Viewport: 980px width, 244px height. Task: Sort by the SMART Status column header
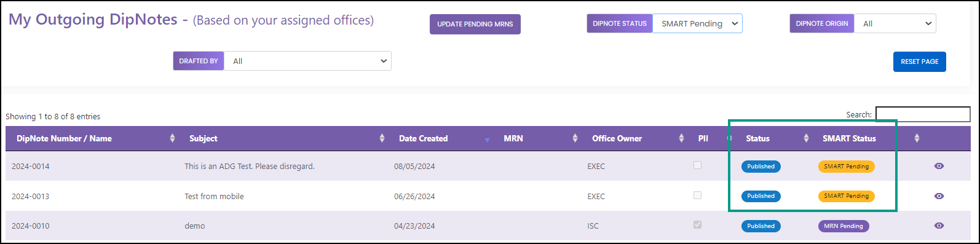coord(849,138)
